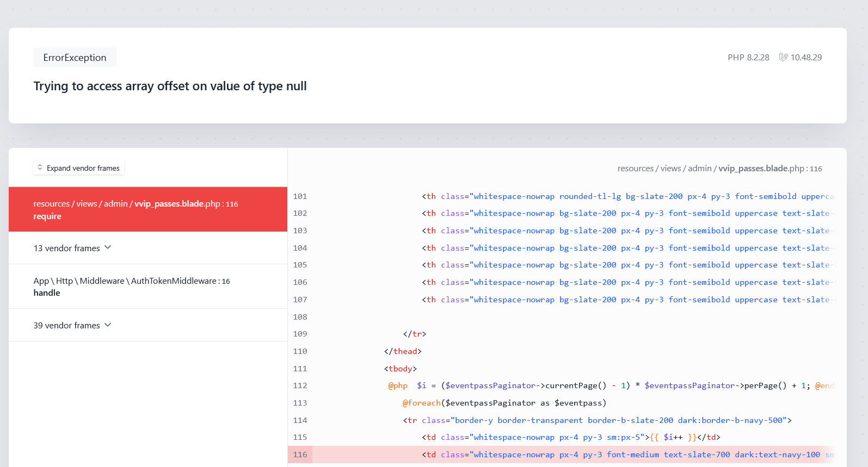Click line number 101 in the code gutter

point(300,196)
